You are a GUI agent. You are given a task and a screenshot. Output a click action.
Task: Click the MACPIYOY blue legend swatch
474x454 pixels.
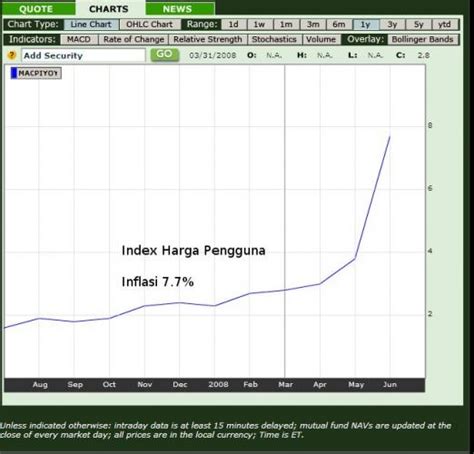pos(14,73)
